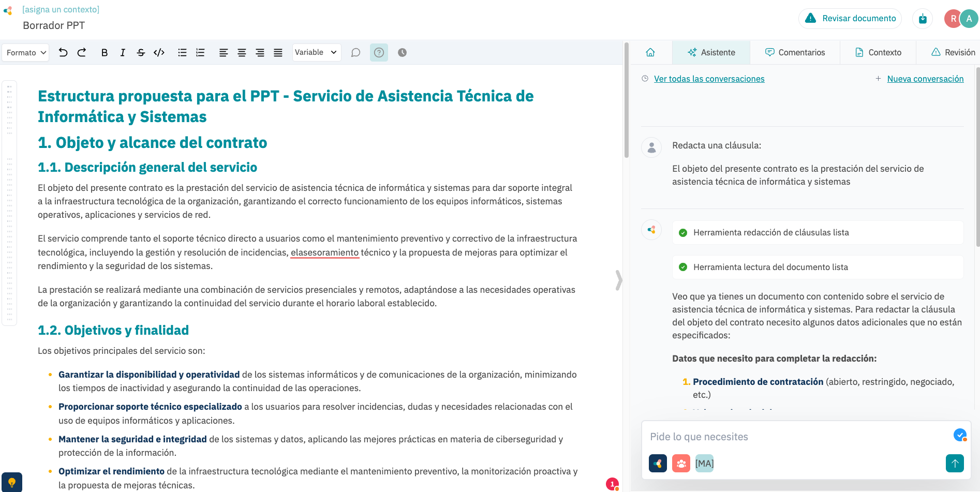Send the assistant message with the arrow button
The height and width of the screenshot is (492, 980).
pos(955,463)
